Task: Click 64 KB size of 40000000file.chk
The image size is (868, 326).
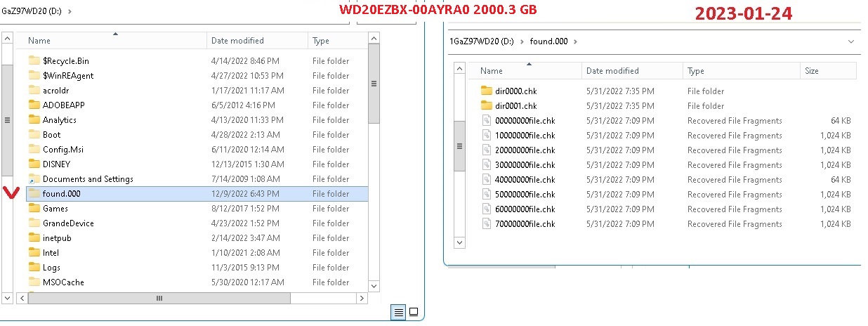Action: pos(840,180)
